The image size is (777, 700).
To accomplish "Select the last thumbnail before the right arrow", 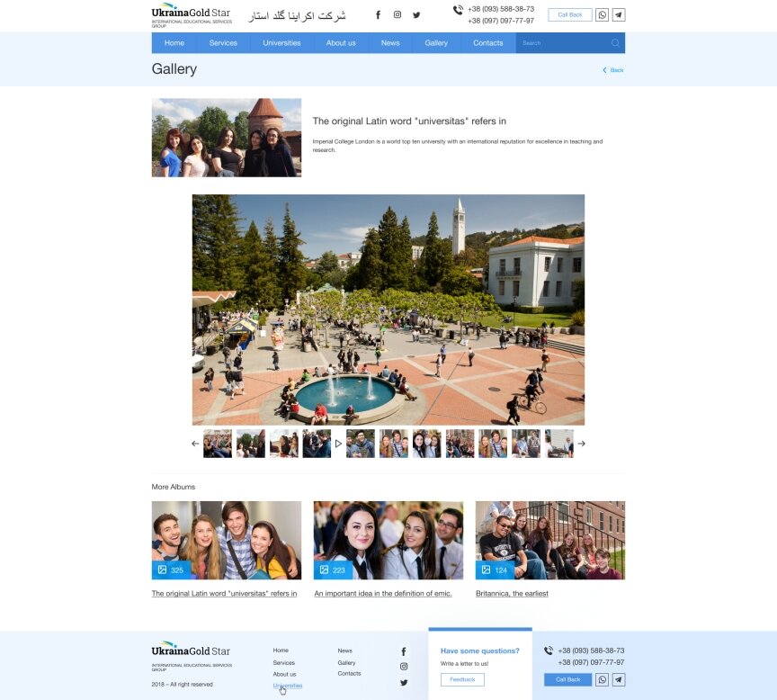I will (x=559, y=444).
